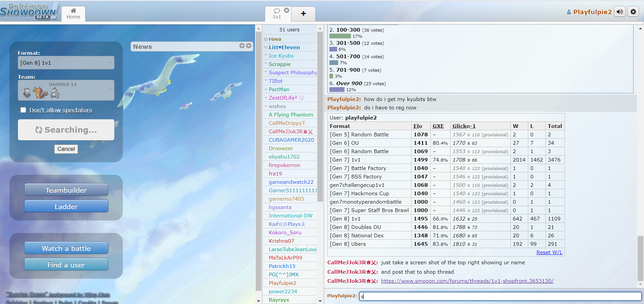Select user Droowzer
This screenshot has width=644, height=304.
pos(289,148)
